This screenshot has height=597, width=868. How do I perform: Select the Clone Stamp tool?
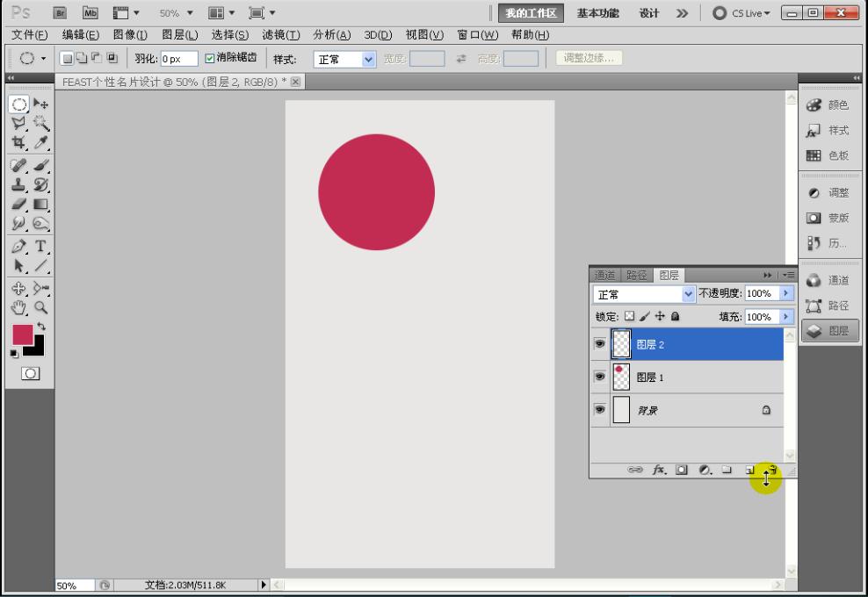pos(19,184)
